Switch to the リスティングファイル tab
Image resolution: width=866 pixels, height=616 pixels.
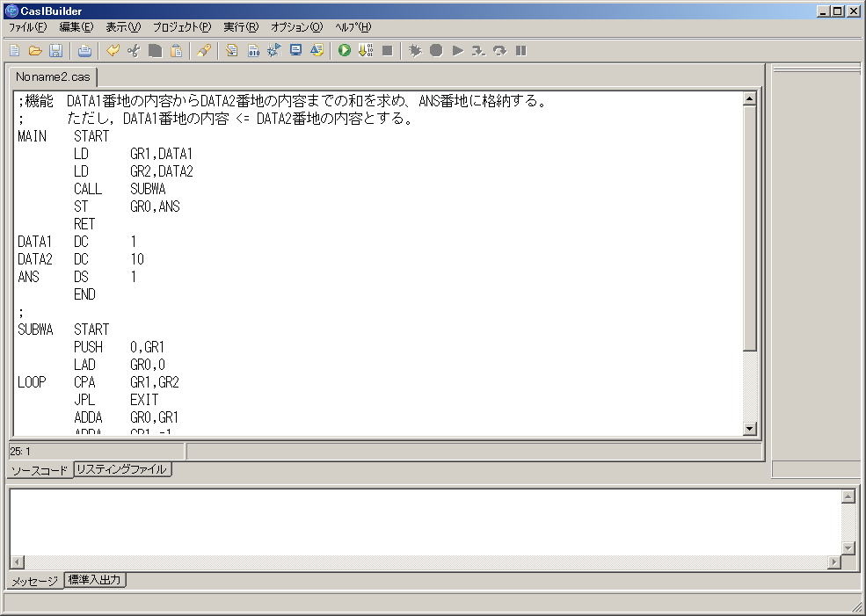[x=121, y=469]
